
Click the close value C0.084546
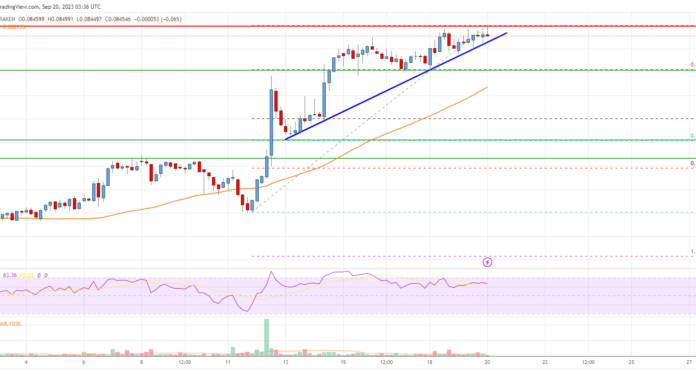point(118,19)
